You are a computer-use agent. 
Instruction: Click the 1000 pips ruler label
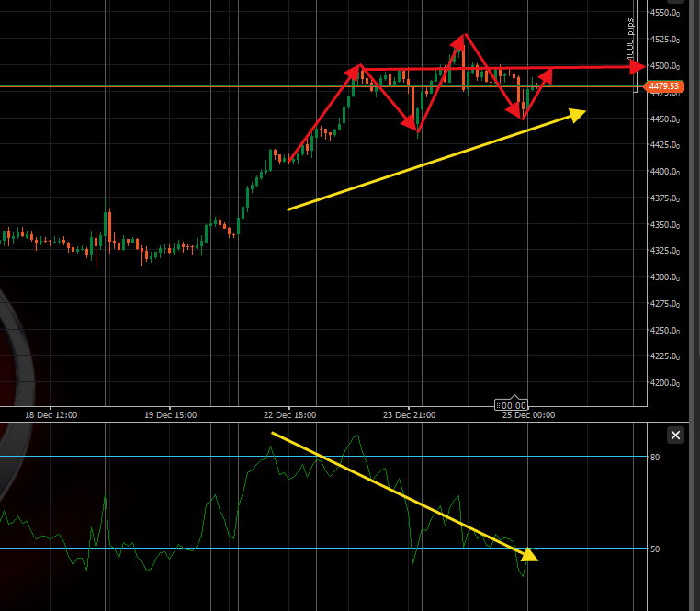pyautogui.click(x=630, y=39)
